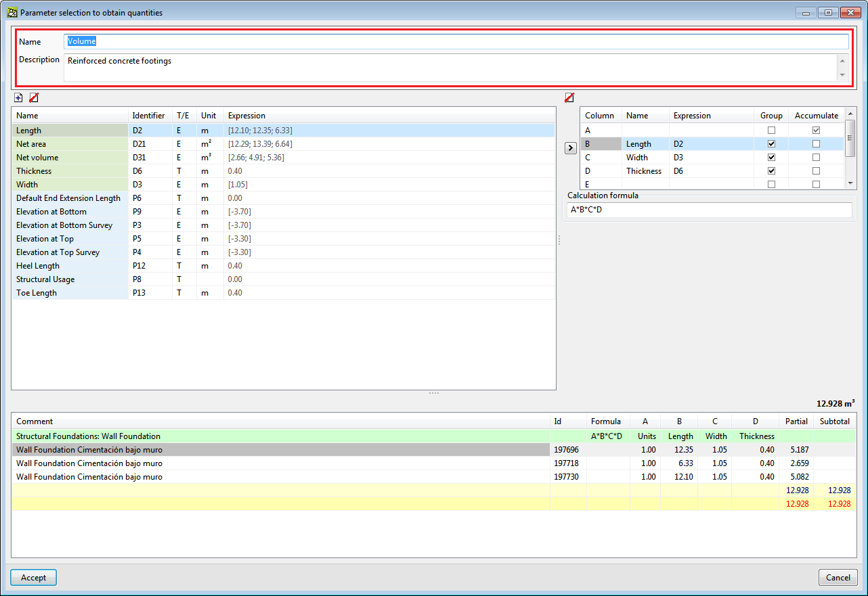The height and width of the screenshot is (596, 868).
Task: Select the Elevation at Top Survey row
Action: pos(283,252)
